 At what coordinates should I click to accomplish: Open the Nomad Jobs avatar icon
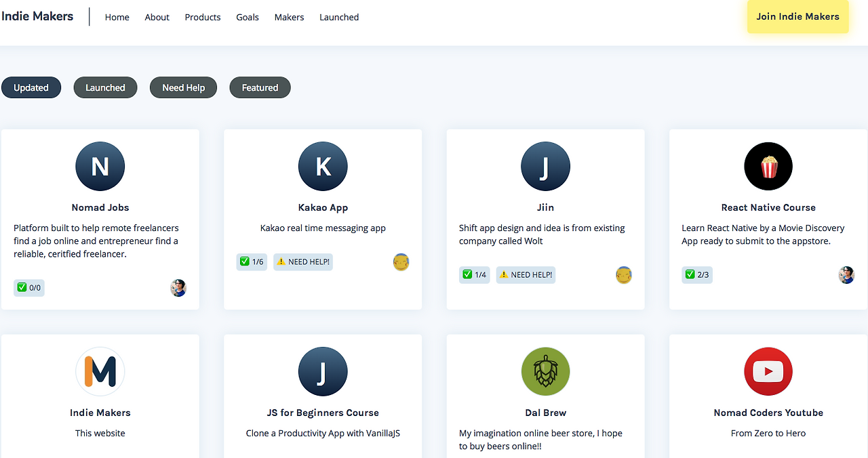(x=100, y=166)
